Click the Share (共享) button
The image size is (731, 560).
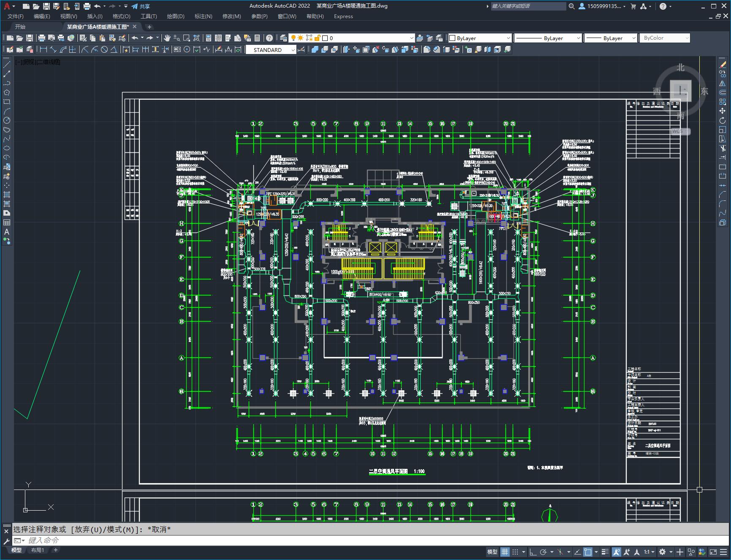point(141,6)
